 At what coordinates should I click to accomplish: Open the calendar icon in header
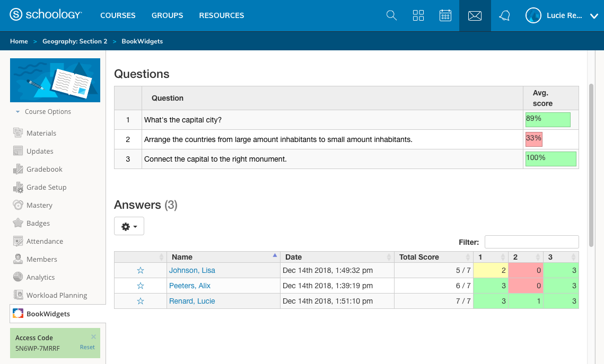point(445,15)
